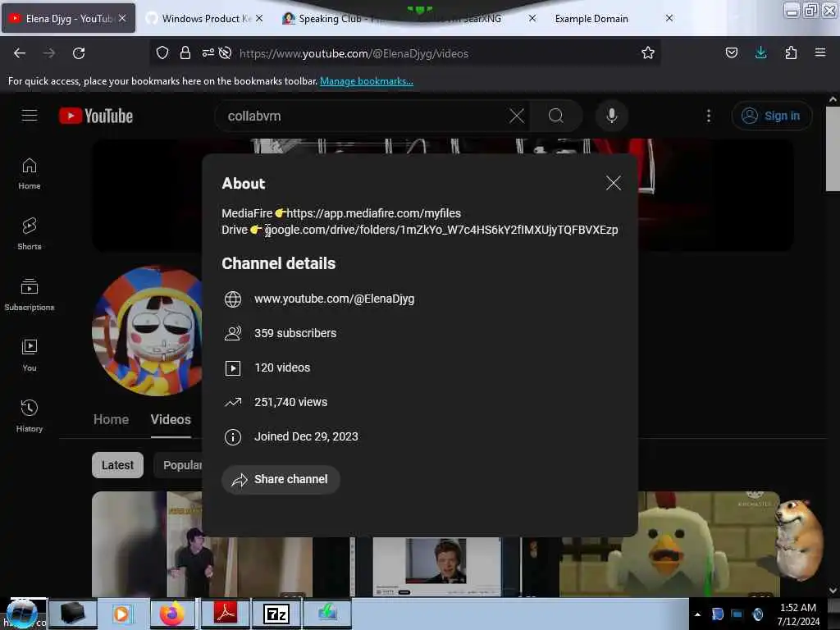Select the Latest filter chip
Image resolution: width=840 pixels, height=630 pixels.
tap(117, 465)
